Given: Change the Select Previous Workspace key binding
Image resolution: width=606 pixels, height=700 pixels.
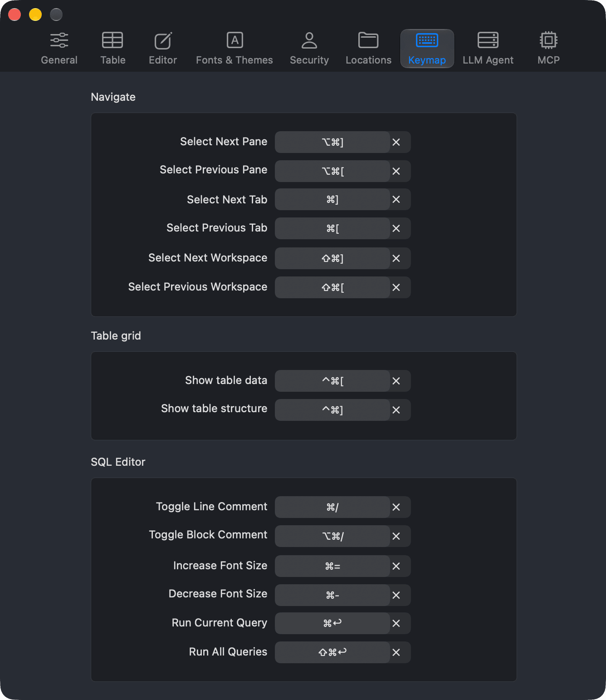Looking at the screenshot, I should click(x=332, y=287).
